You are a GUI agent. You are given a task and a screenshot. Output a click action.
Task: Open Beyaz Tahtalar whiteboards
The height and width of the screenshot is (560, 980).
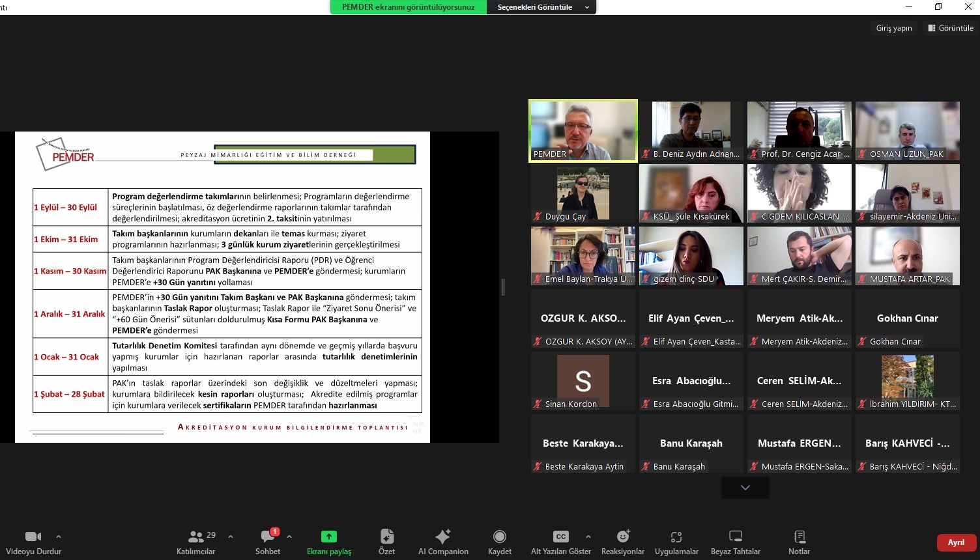pos(735,542)
